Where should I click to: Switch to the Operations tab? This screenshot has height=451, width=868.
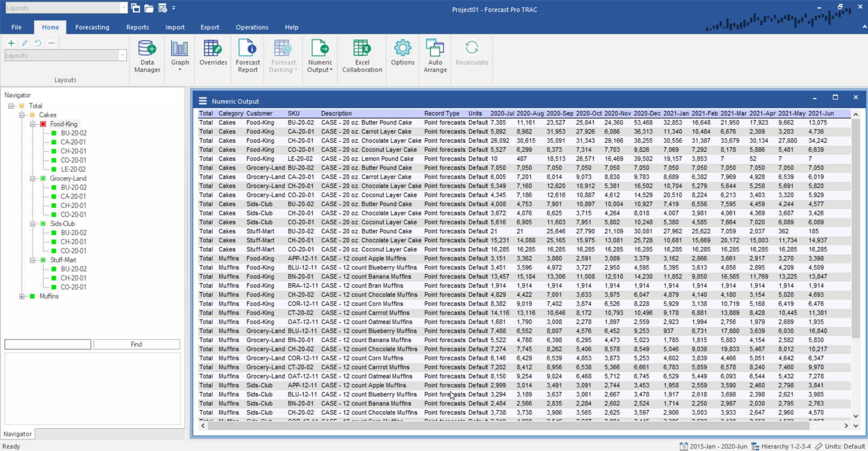tap(252, 27)
